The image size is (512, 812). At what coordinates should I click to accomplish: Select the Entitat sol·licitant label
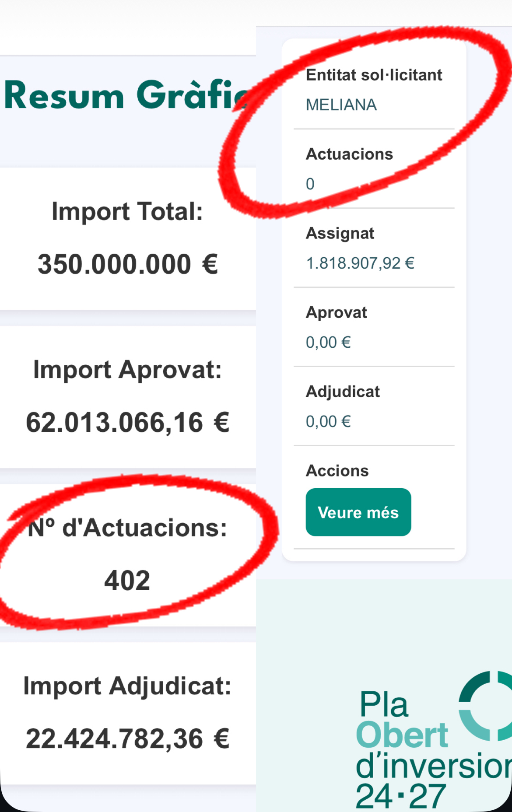pyautogui.click(x=374, y=75)
